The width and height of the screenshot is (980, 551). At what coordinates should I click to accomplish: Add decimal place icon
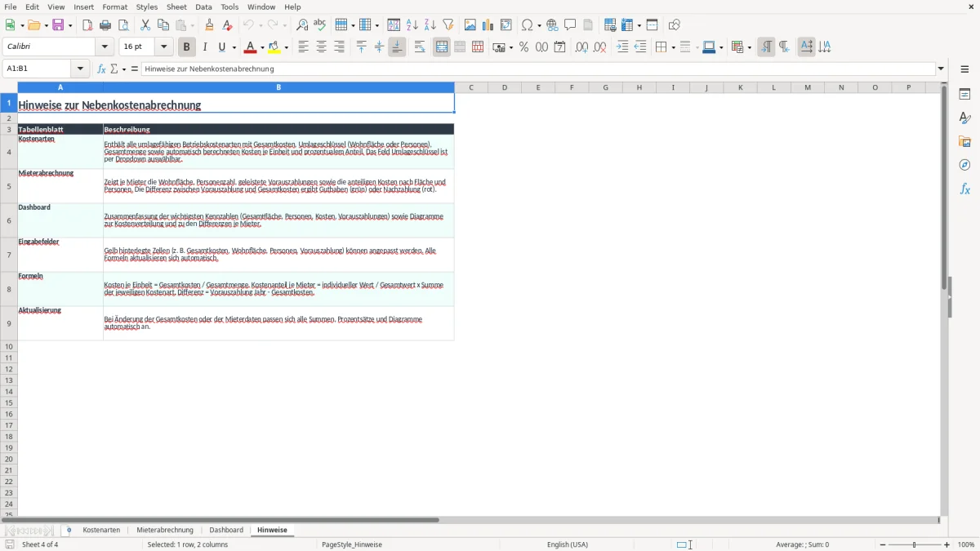coord(581,47)
